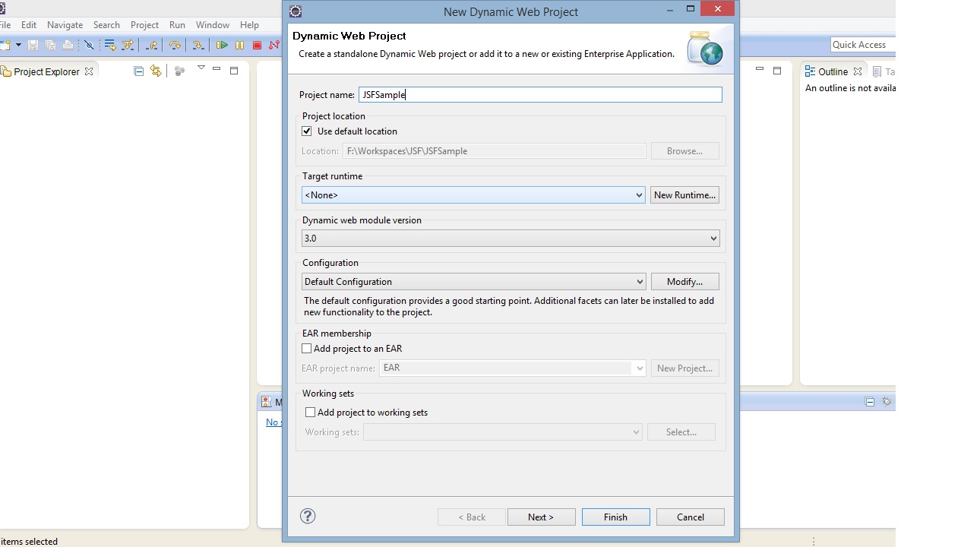Click the Drop to Frame toolbar icon
This screenshot has height=547, width=980.
(x=110, y=46)
